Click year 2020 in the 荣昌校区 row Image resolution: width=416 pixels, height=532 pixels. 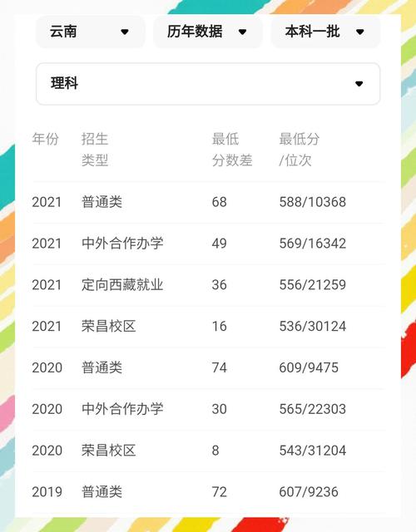click(x=47, y=451)
